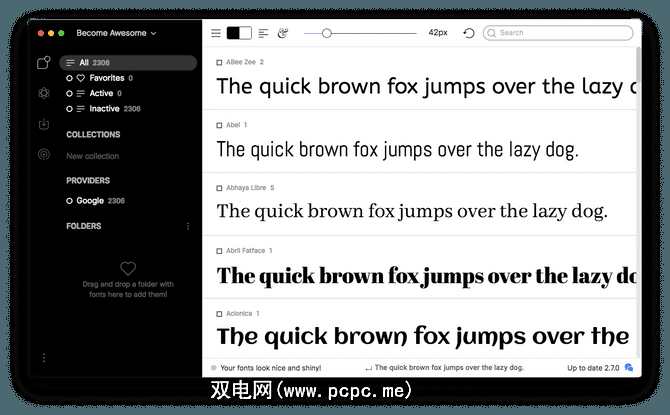Reset the preview with the circular arrow icon
The width and height of the screenshot is (670, 415).
(x=469, y=33)
